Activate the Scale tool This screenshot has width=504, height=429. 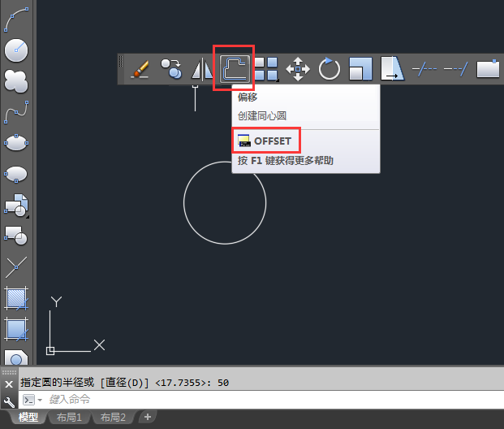click(360, 69)
